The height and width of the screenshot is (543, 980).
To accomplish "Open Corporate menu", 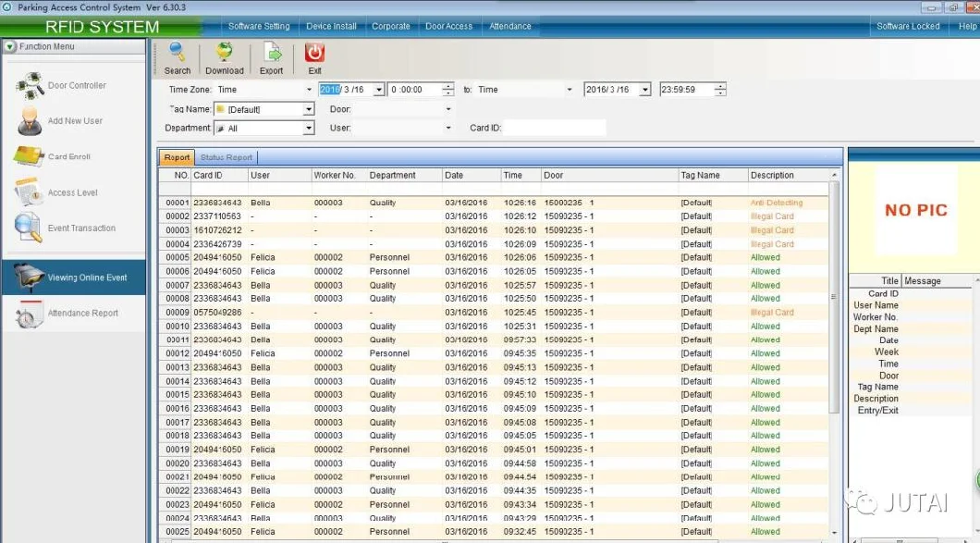I will point(391,26).
